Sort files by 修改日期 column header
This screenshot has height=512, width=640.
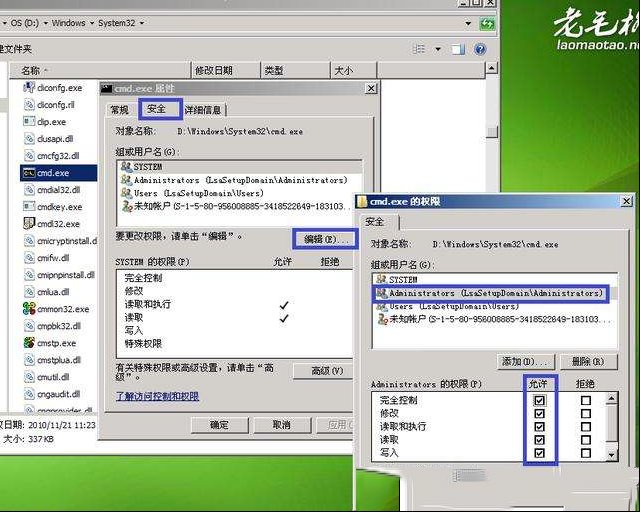pyautogui.click(x=226, y=71)
